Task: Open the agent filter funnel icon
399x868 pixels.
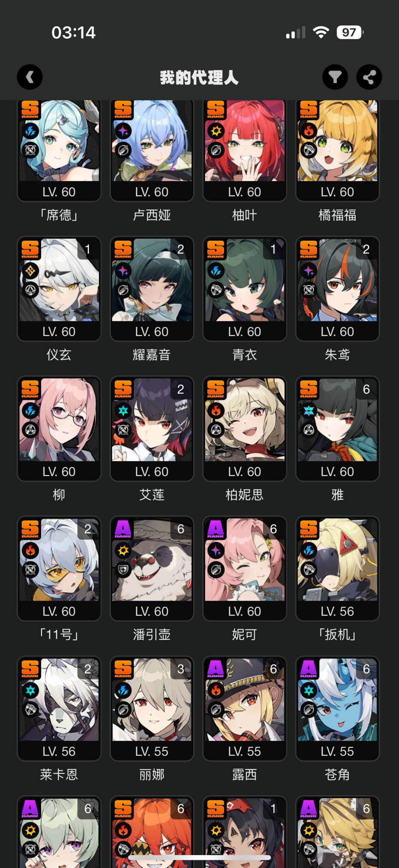Action: tap(335, 77)
